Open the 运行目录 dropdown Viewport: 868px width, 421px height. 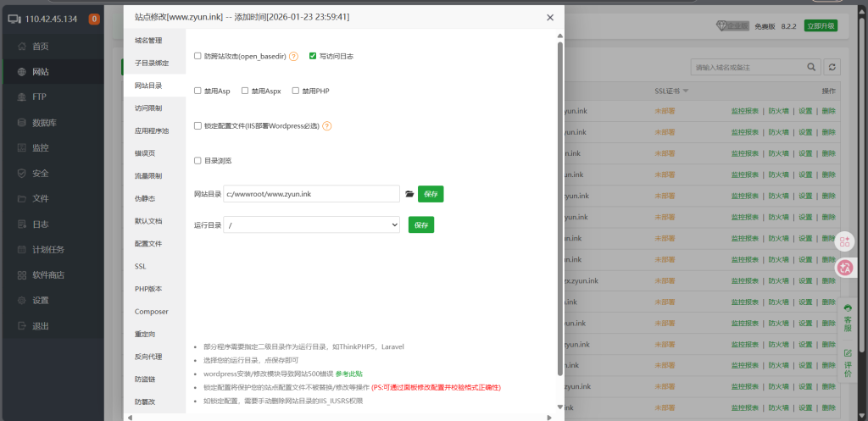point(311,224)
